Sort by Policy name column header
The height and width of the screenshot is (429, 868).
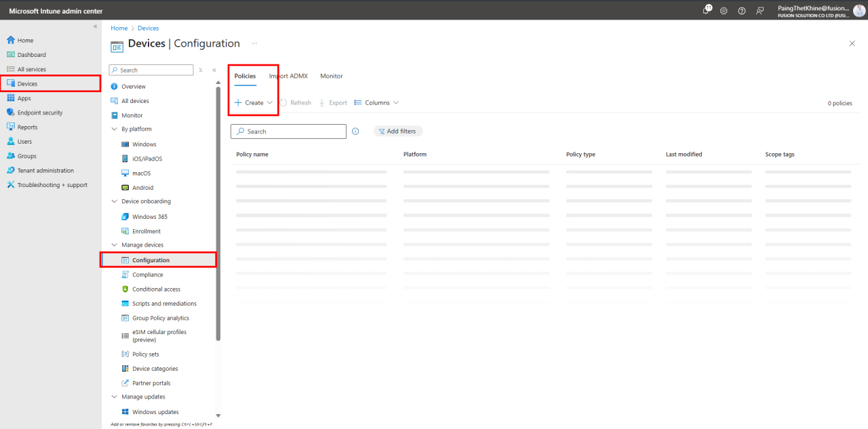tap(252, 155)
